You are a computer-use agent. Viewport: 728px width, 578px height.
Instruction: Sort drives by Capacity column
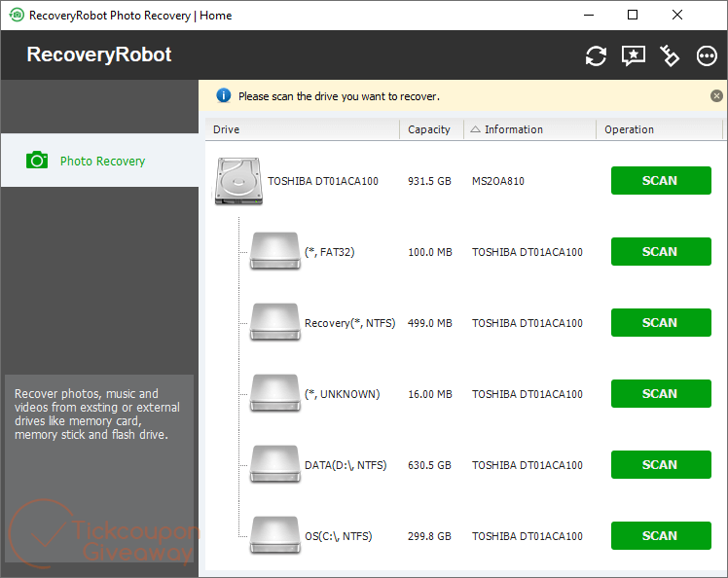(x=429, y=129)
